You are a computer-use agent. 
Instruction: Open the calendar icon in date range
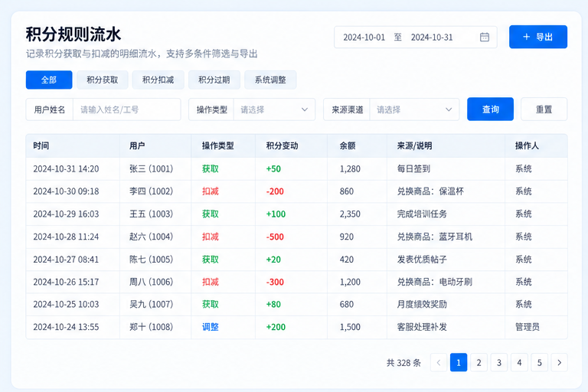click(485, 38)
